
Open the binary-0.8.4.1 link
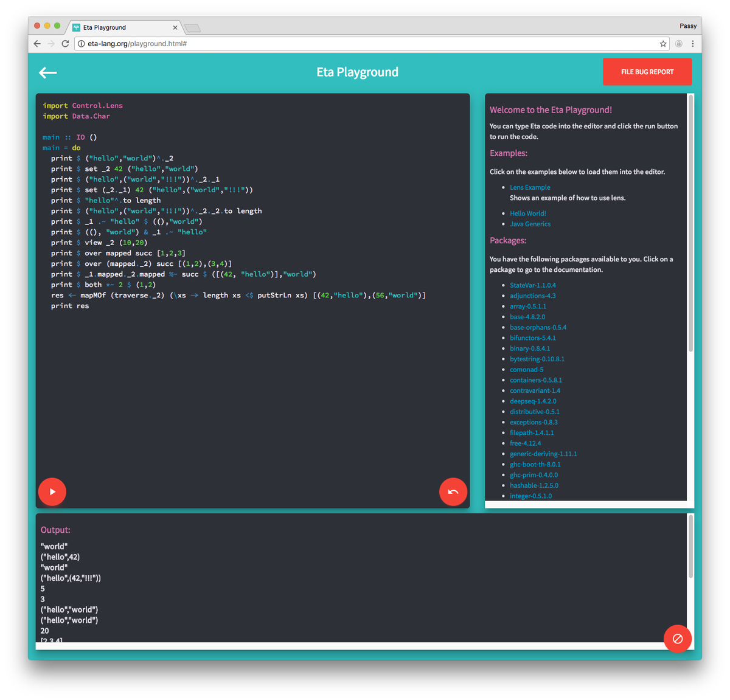point(530,348)
